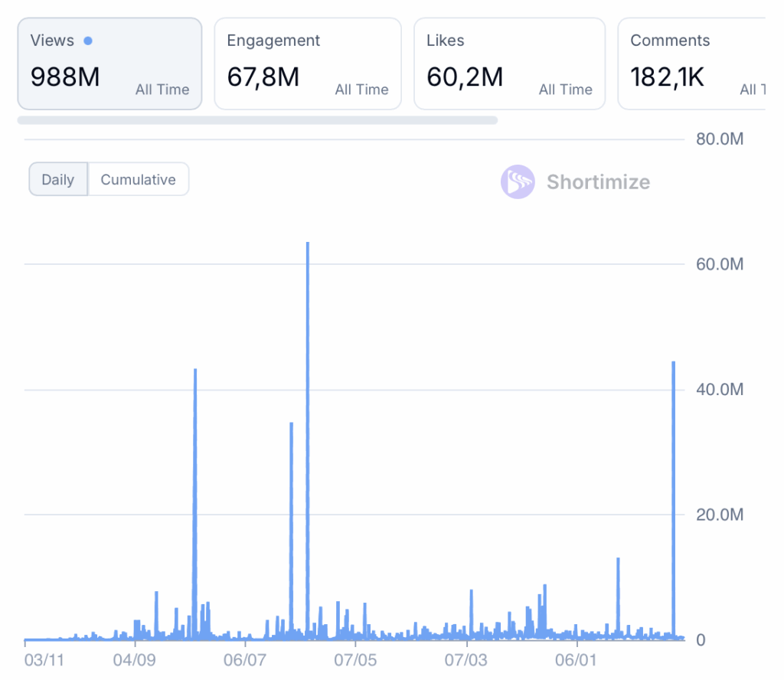Click the 20.0M y-axis label
This screenshot has width=784, height=680.
point(720,515)
